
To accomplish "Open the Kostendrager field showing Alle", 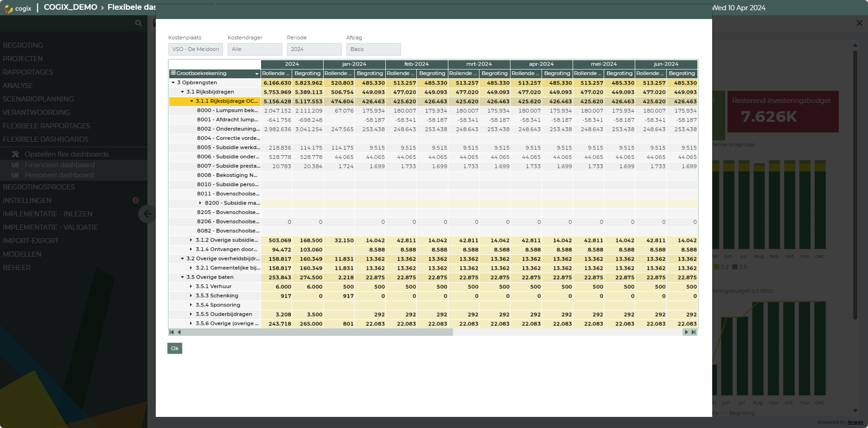I will pyautogui.click(x=255, y=49).
